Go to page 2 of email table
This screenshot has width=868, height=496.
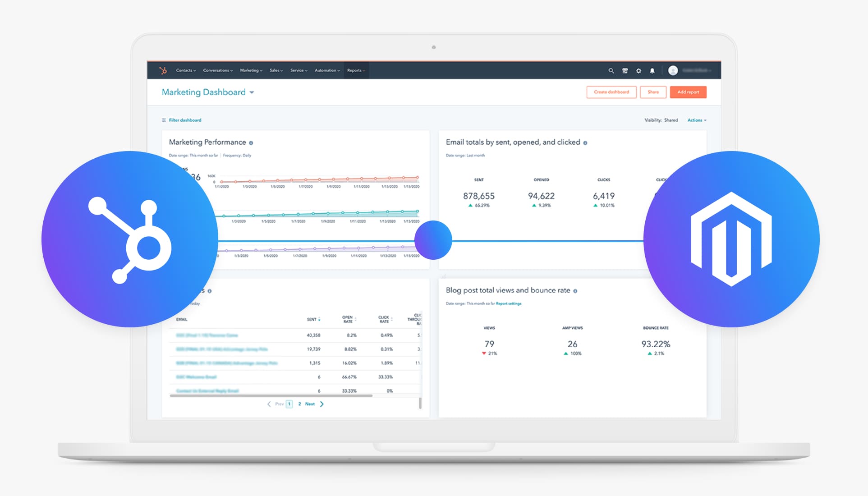tap(299, 404)
